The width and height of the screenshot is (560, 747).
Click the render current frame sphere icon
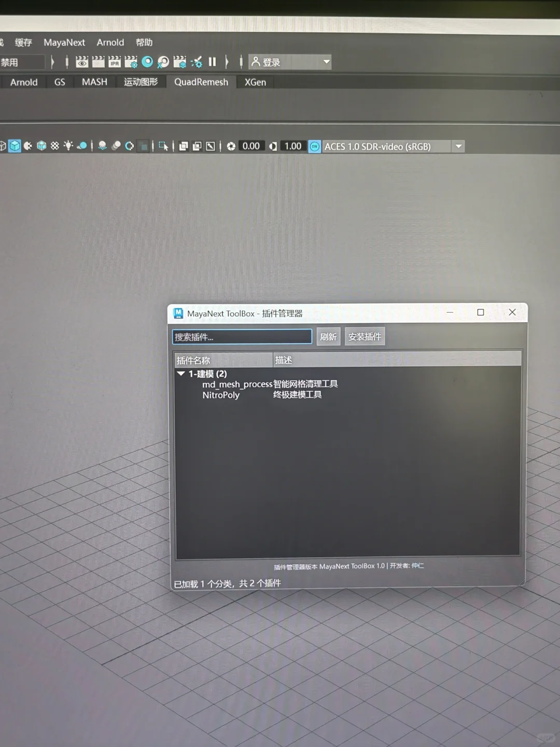pos(148,62)
